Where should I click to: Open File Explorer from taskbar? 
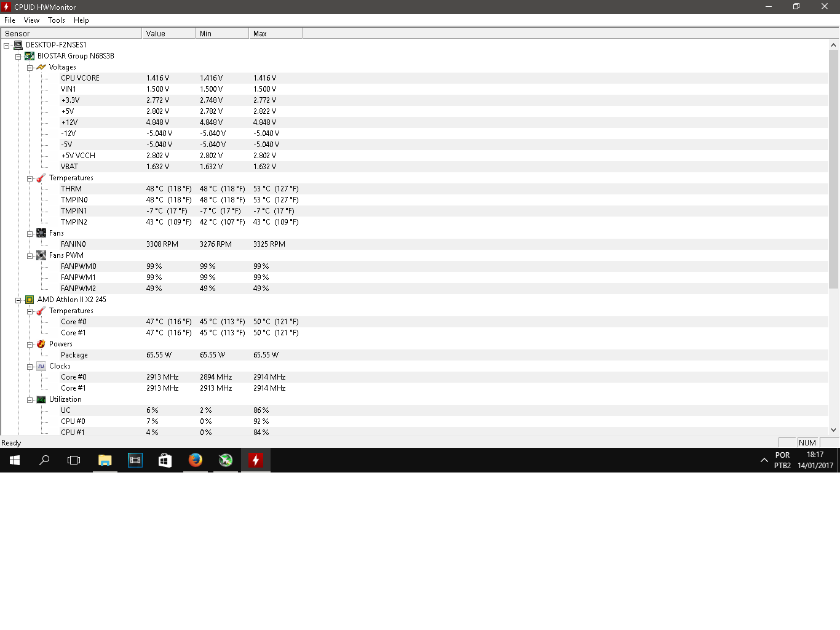[105, 460]
